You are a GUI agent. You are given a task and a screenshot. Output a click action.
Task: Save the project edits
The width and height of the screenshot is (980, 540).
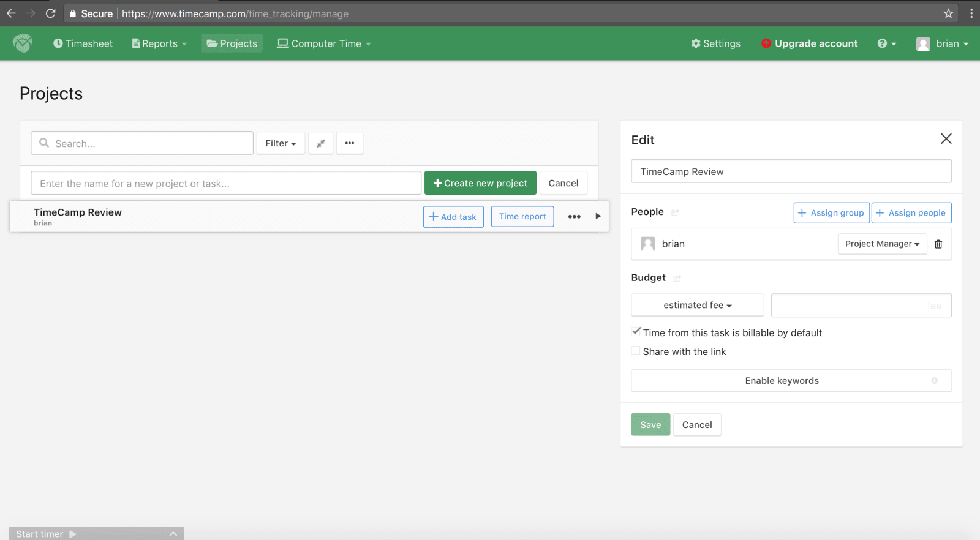650,425
